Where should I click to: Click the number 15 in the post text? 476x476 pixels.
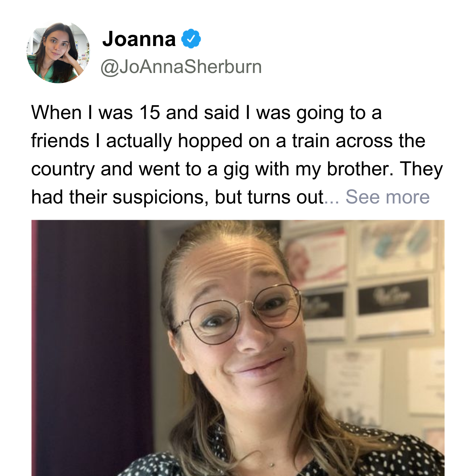click(150, 113)
